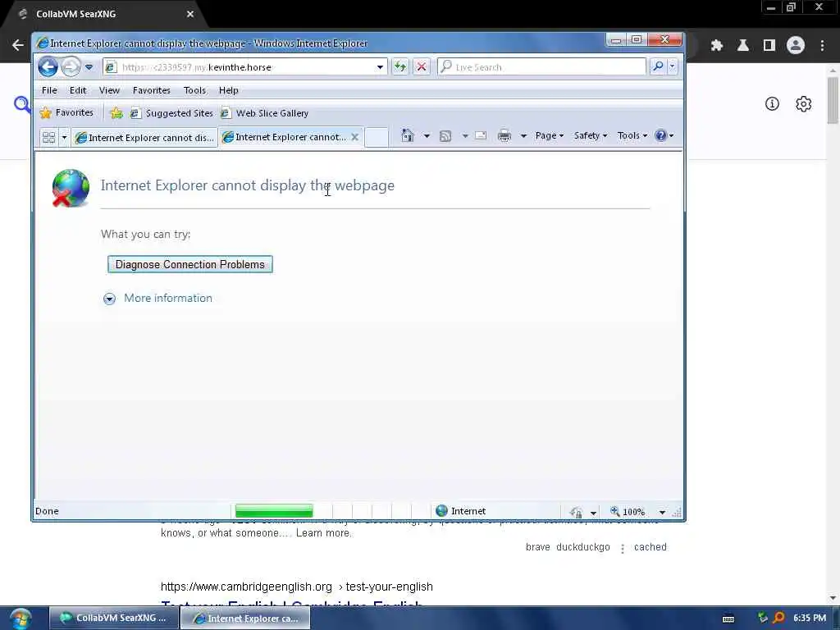
Task: Open the File menu
Action: (x=49, y=90)
